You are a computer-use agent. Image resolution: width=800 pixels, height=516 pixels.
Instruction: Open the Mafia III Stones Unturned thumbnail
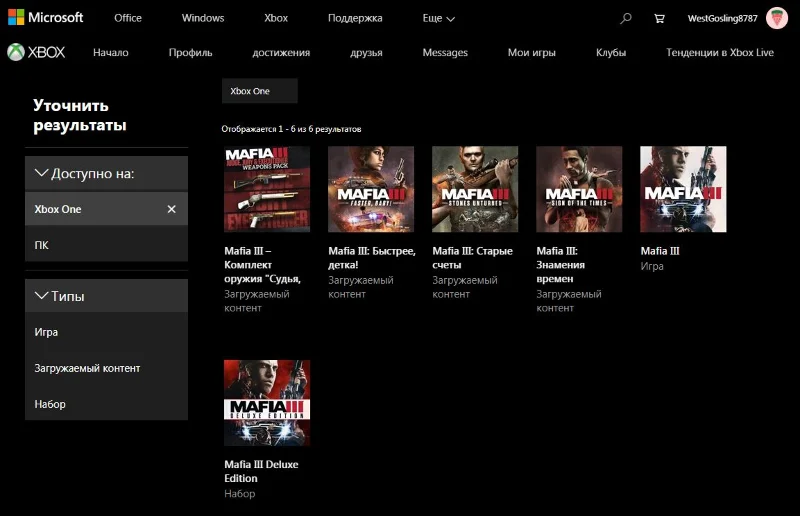pyautogui.click(x=475, y=189)
